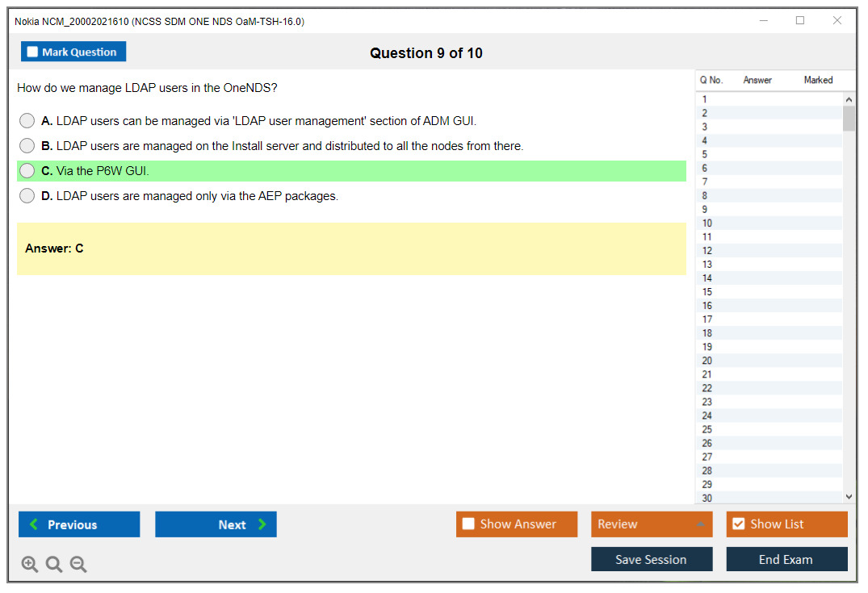This screenshot has width=868, height=593.
Task: Click the zoom in magnifier icon
Action: (x=30, y=565)
